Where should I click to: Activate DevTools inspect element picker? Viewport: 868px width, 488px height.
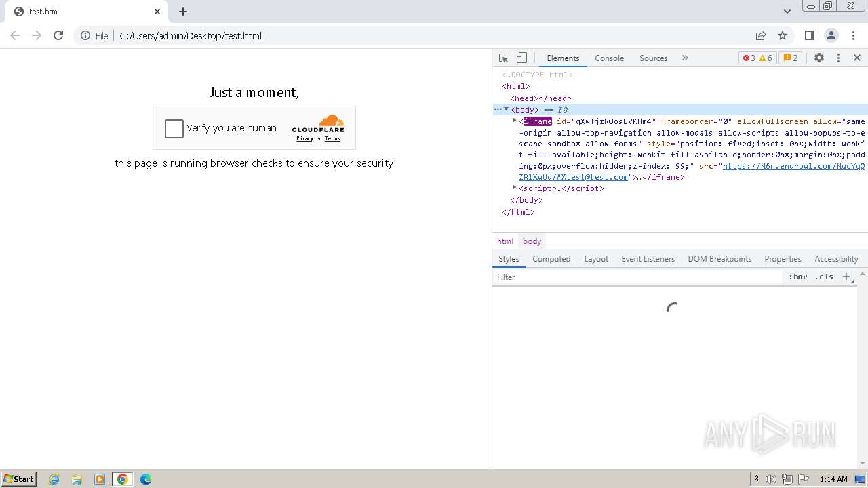coord(503,58)
